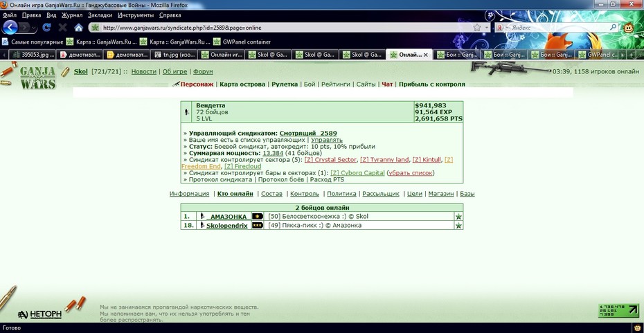Click the browser Back arrow button

pyautogui.click(x=10, y=28)
